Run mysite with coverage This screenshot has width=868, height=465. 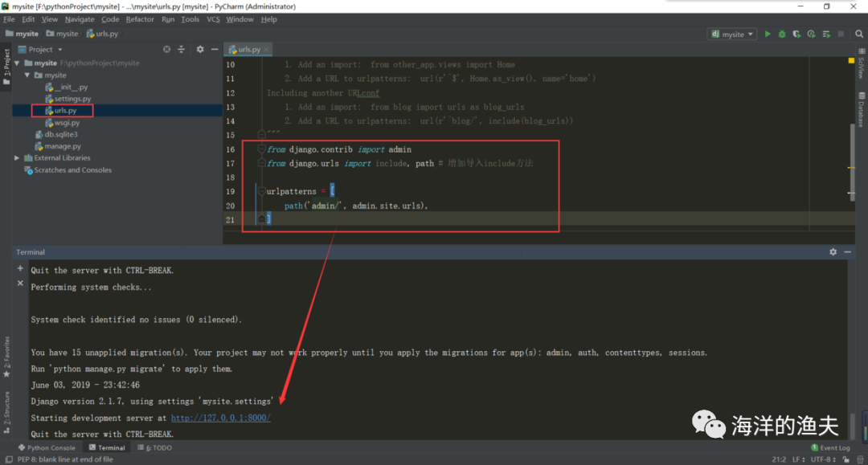pos(796,34)
